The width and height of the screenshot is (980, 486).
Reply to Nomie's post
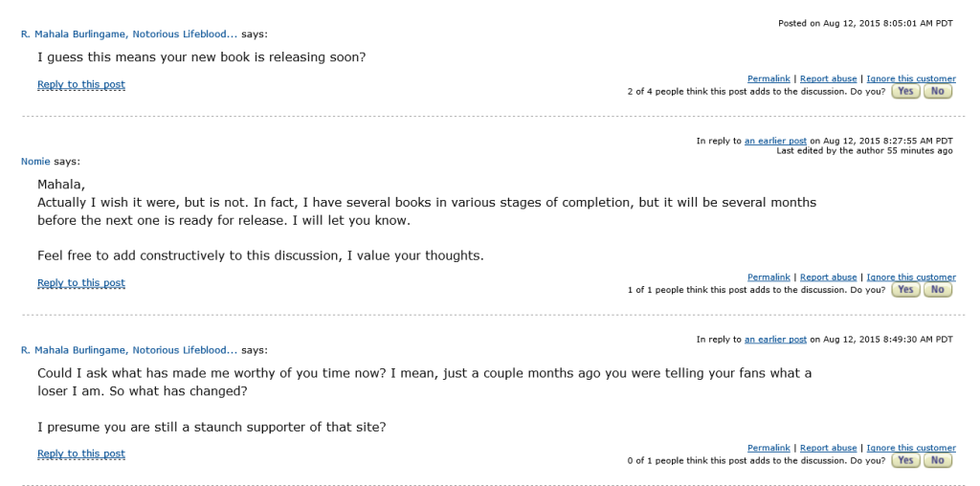pos(81,283)
